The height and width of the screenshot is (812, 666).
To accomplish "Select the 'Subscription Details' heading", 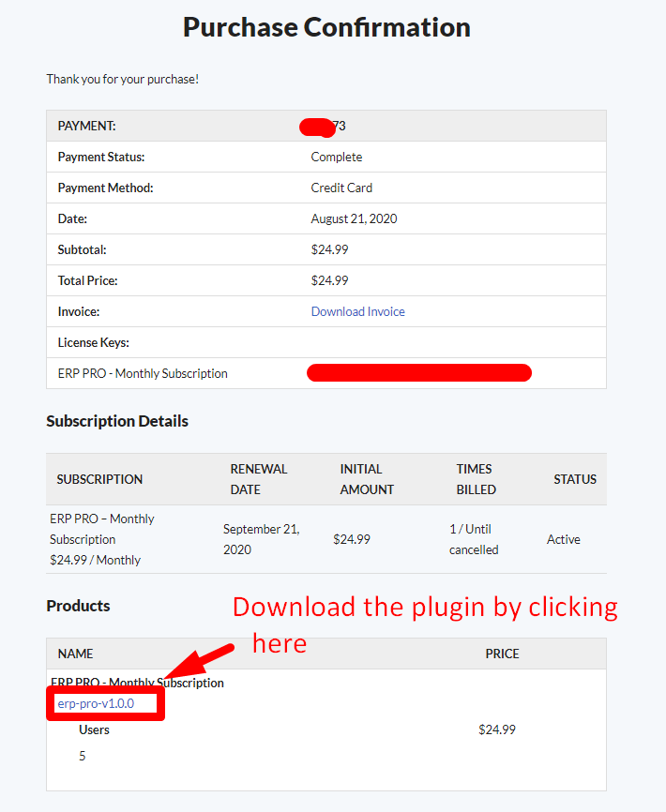I will (117, 421).
